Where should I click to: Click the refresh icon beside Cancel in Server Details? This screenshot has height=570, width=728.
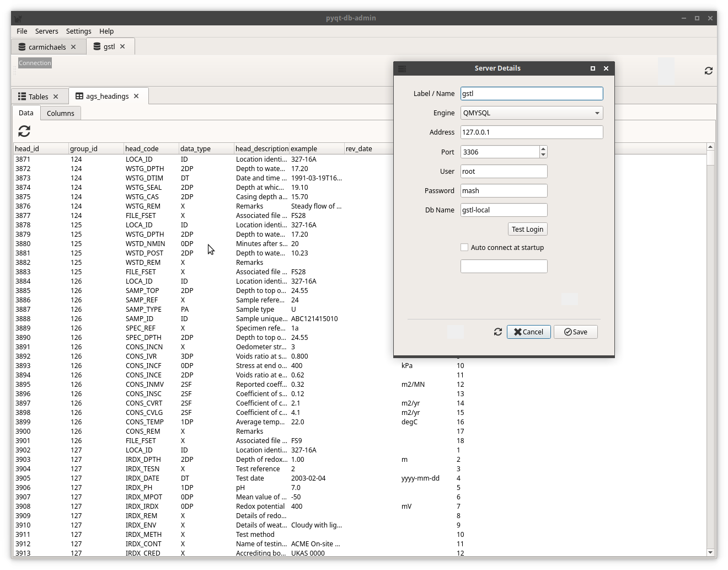[498, 332]
